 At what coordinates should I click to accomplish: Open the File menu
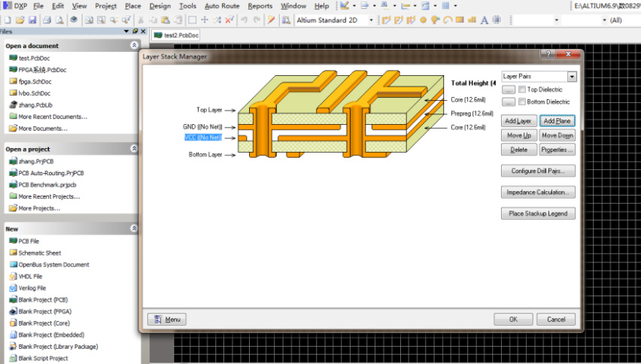coord(38,6)
